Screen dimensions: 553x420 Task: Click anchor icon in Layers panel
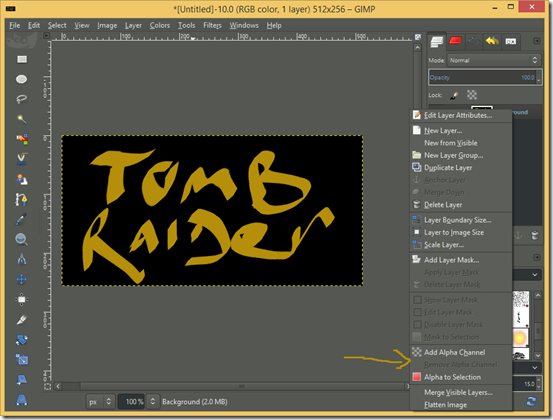(518, 235)
